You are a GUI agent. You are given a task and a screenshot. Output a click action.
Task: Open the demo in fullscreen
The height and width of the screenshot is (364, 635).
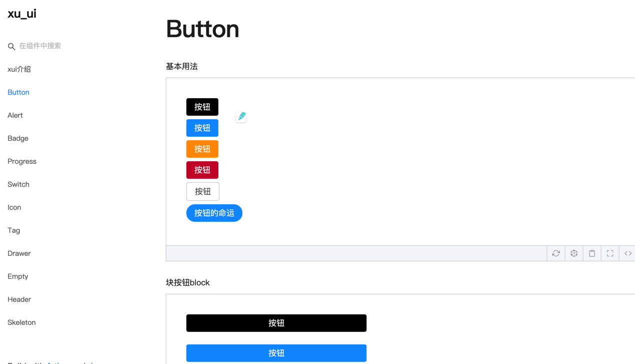tap(610, 253)
